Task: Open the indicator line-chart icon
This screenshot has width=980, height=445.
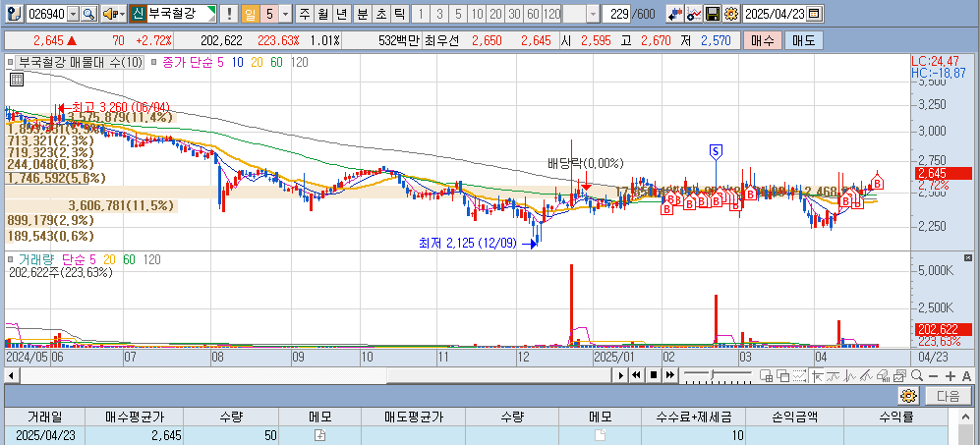Action: (x=694, y=14)
